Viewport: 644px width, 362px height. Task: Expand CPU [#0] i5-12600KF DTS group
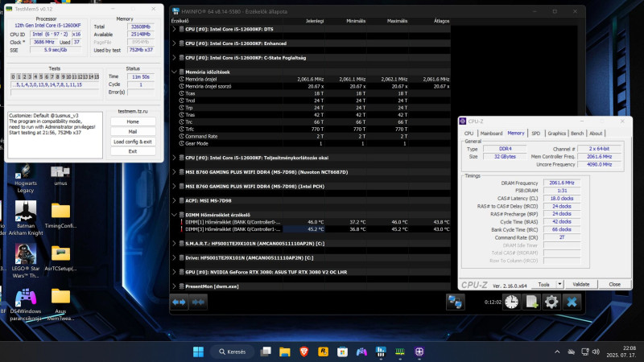point(174,29)
